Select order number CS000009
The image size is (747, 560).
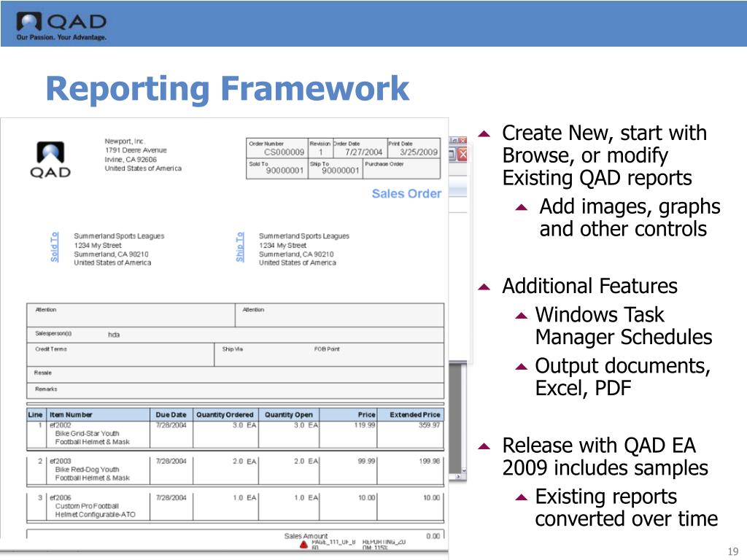[x=284, y=152]
